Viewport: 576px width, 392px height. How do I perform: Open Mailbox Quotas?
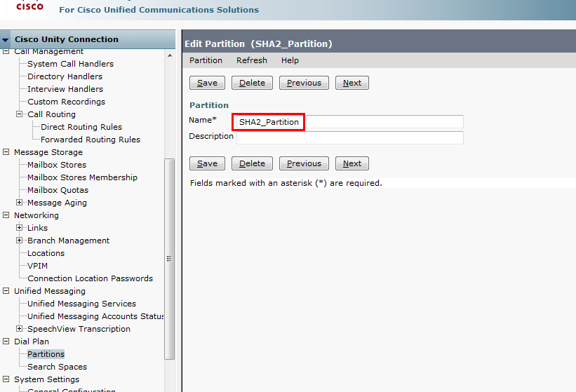coord(58,190)
